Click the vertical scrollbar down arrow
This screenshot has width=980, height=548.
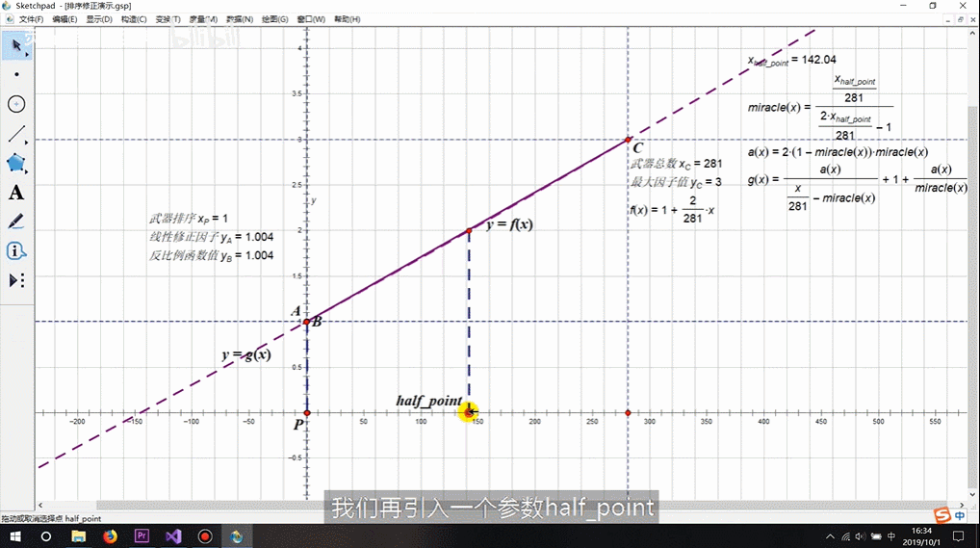(x=973, y=493)
